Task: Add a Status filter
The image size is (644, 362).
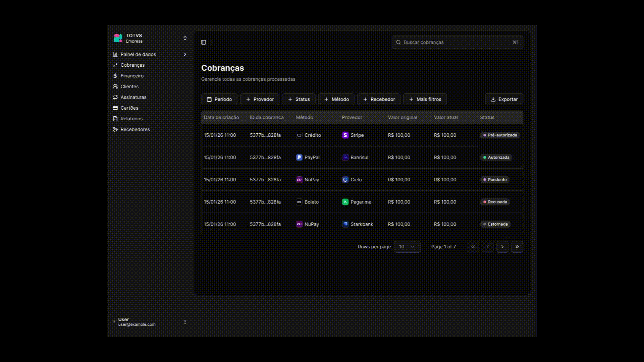Action: point(299,99)
